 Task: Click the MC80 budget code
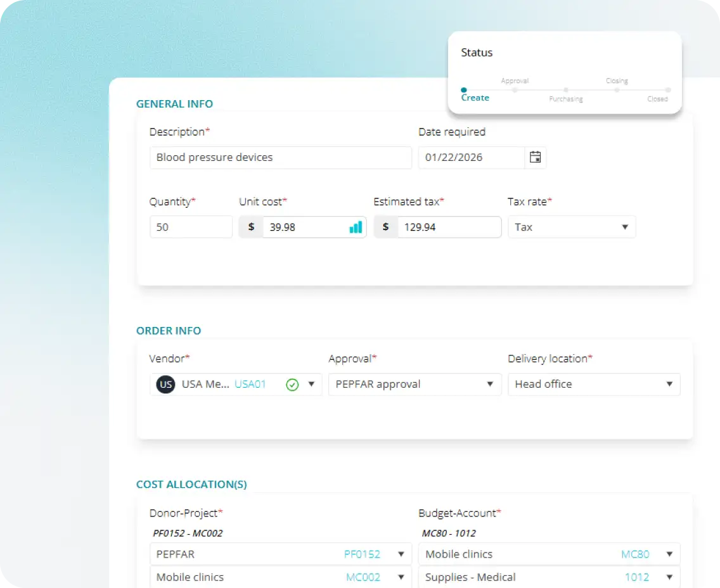[x=635, y=554]
